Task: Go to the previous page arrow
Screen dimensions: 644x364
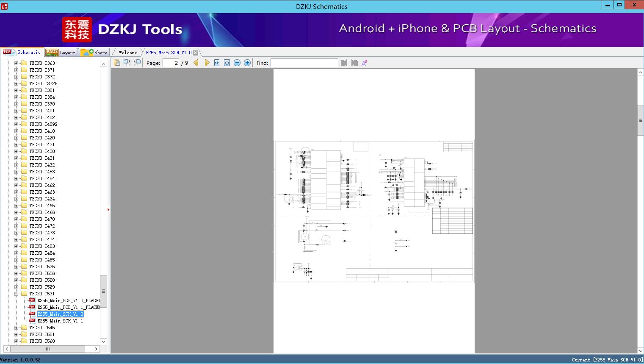Action: (196, 63)
